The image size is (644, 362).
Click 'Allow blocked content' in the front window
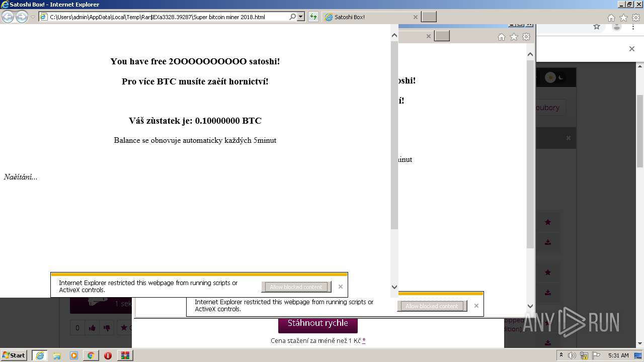coord(296,287)
